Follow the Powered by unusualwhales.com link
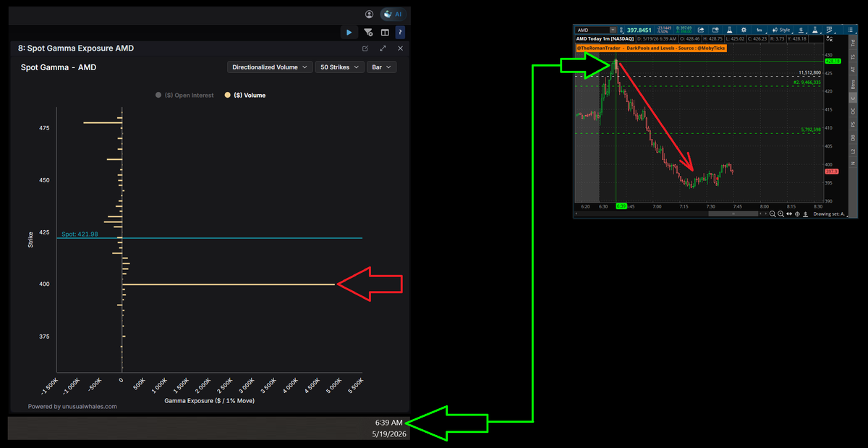Image resolution: width=868 pixels, height=448 pixels. click(x=72, y=406)
